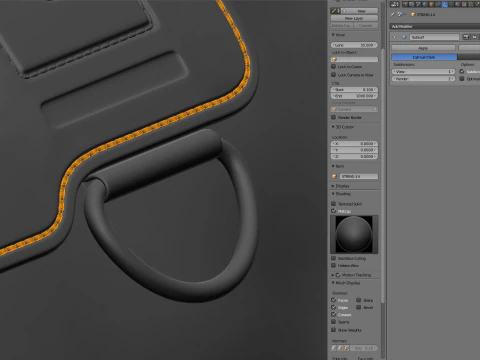Click the 3D Cursor Z location field

pos(354,156)
